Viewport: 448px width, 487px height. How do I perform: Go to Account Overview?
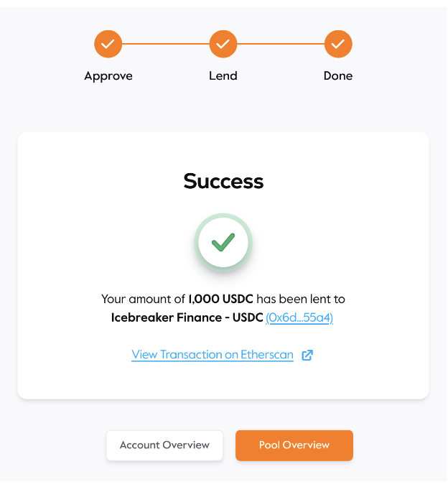164,445
